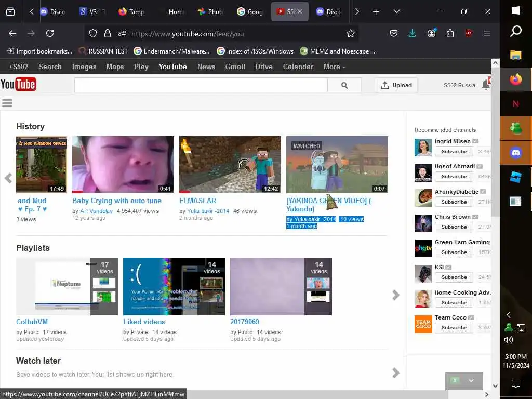Open Baby Crying with auto tune title
The image size is (532, 399).
click(x=117, y=201)
